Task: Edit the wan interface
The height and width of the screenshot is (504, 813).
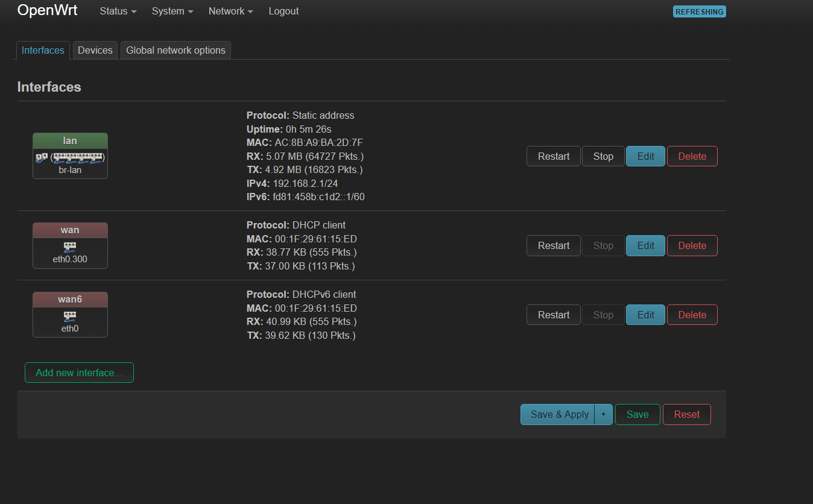Action: [645, 245]
